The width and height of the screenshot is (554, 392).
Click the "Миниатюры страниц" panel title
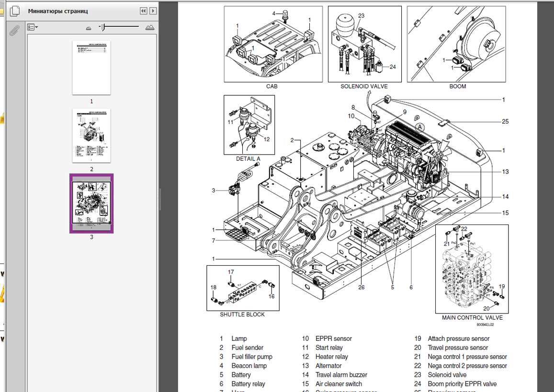tap(58, 11)
